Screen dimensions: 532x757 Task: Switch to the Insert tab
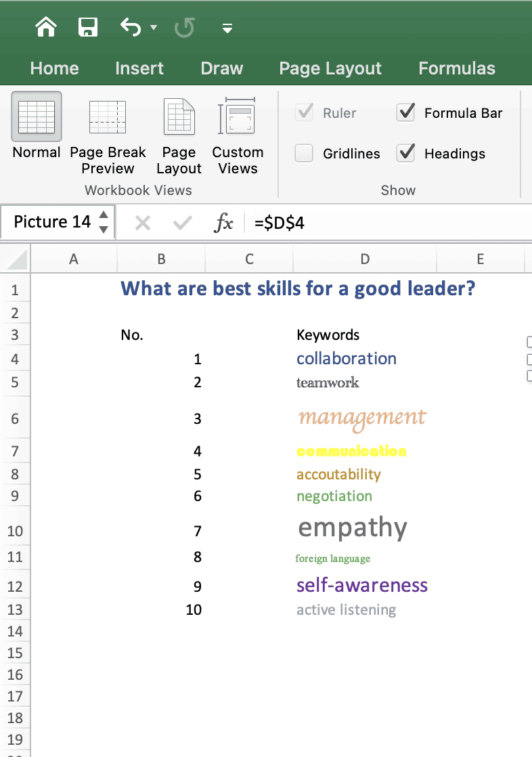pos(139,68)
